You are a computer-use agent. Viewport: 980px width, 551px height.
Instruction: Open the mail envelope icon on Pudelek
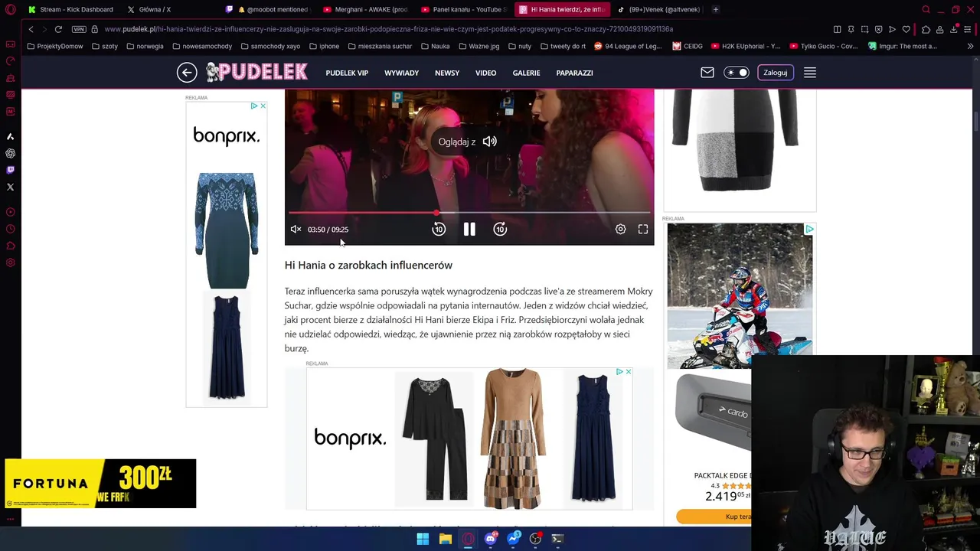click(707, 73)
